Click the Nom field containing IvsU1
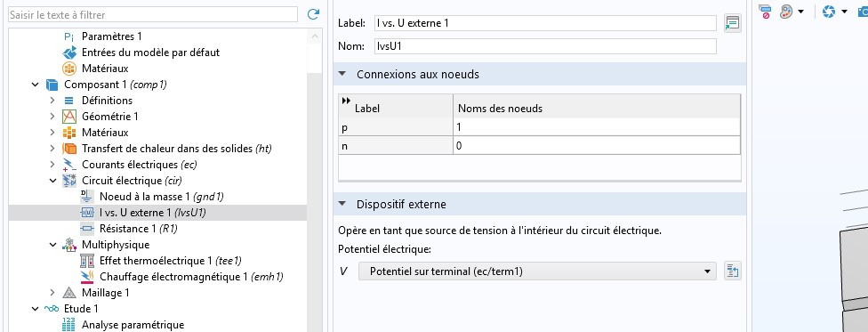 (x=545, y=46)
